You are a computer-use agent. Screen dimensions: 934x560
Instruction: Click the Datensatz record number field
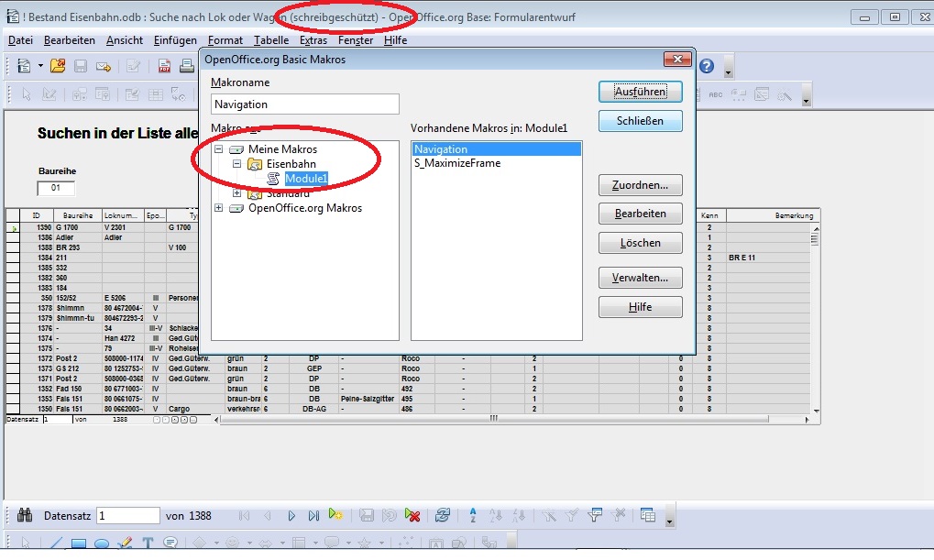tap(128, 516)
